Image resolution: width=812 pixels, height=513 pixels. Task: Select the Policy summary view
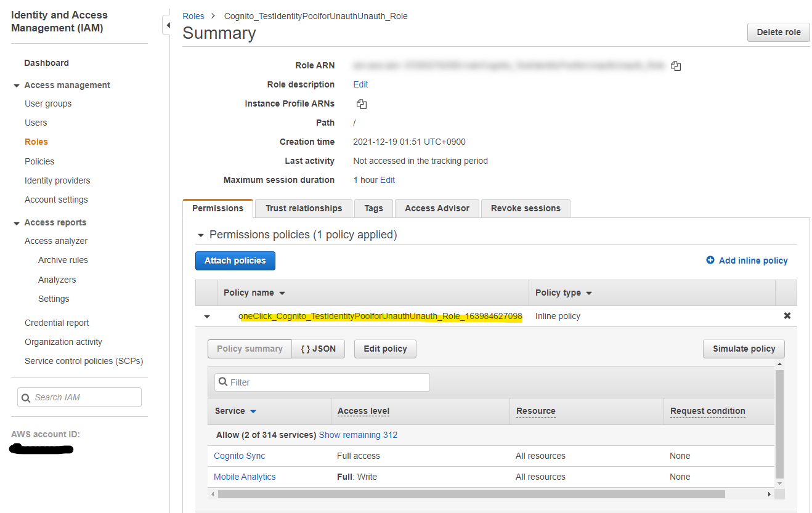[x=250, y=349]
